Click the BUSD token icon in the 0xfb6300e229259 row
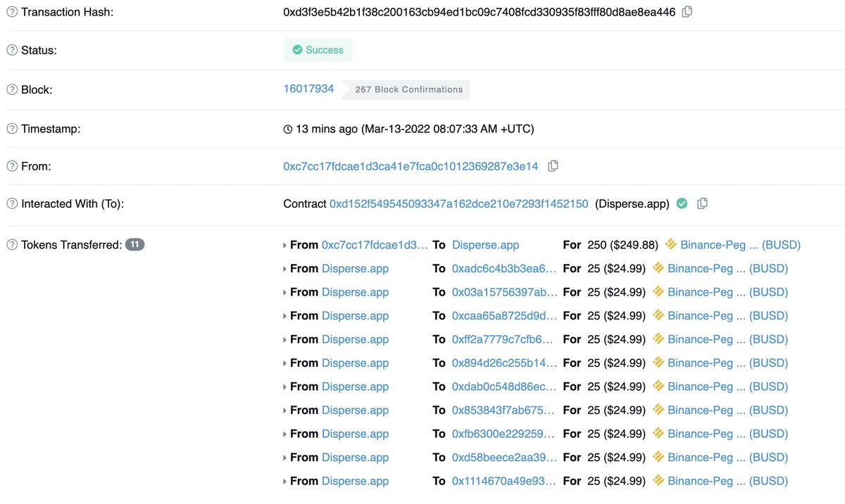Viewport: 845px width, 504px height. [x=658, y=434]
